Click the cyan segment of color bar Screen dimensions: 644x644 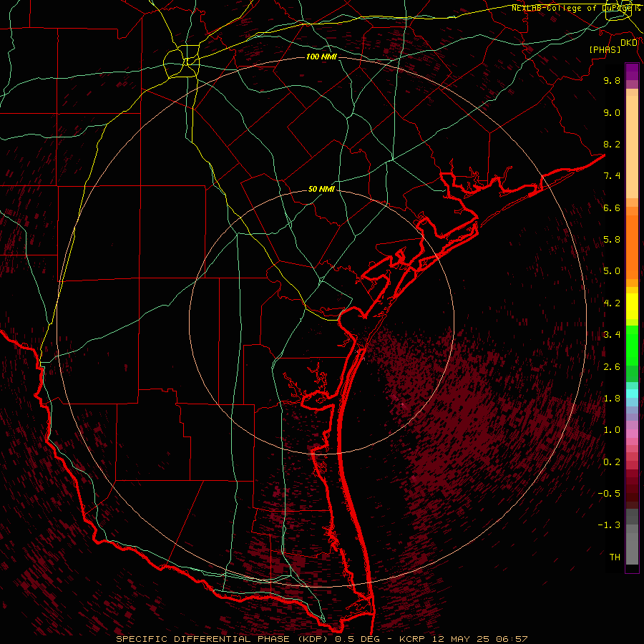(x=632, y=394)
